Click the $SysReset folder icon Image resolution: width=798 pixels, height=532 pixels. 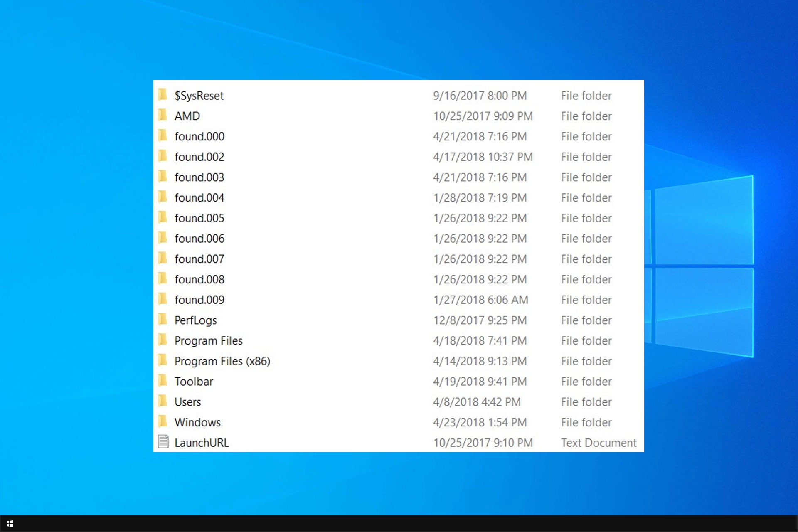(163, 95)
